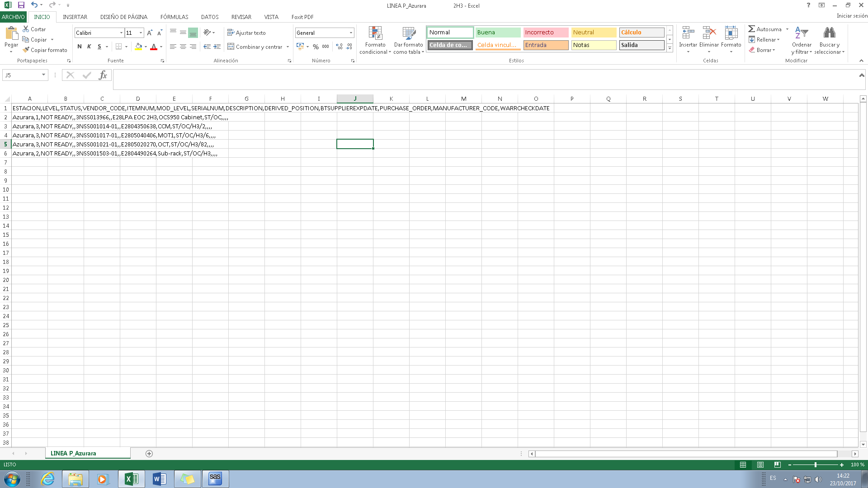The height and width of the screenshot is (488, 868).
Task: Open the font name Calibri dropdown
Action: pos(121,33)
